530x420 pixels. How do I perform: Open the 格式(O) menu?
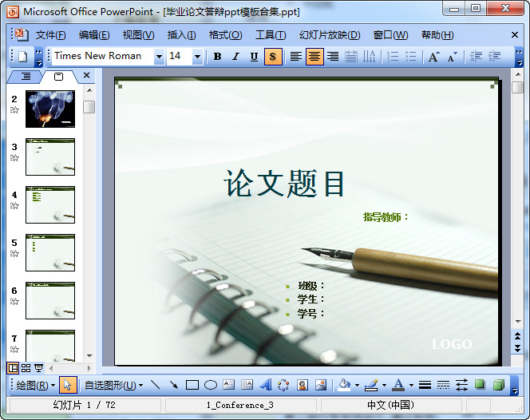pos(225,35)
